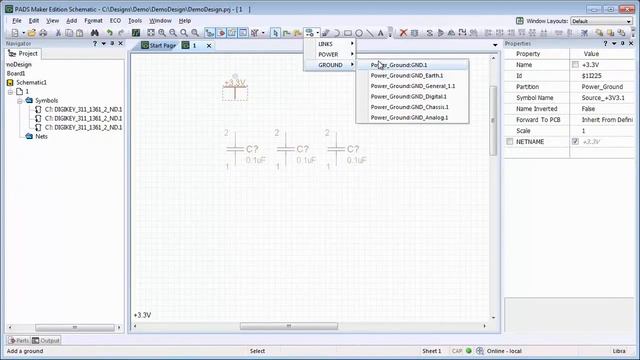The height and width of the screenshot is (360, 640).
Task: Click the red Delete X icon
Action: pos(403,33)
